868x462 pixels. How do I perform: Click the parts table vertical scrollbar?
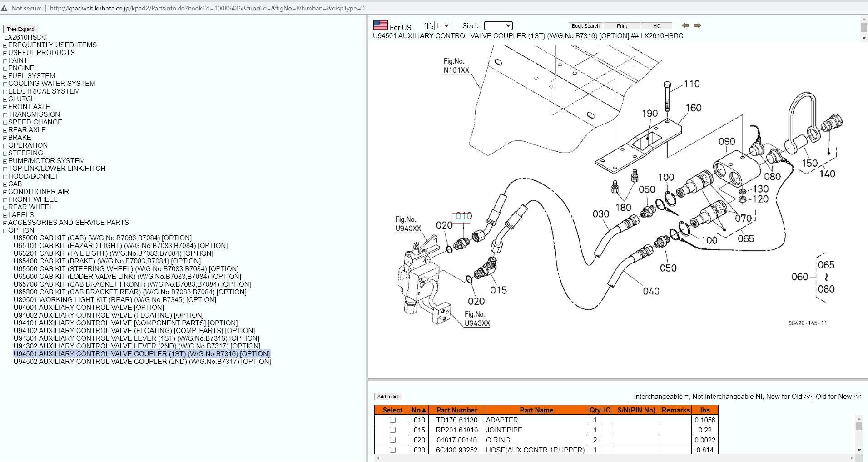(x=858, y=434)
